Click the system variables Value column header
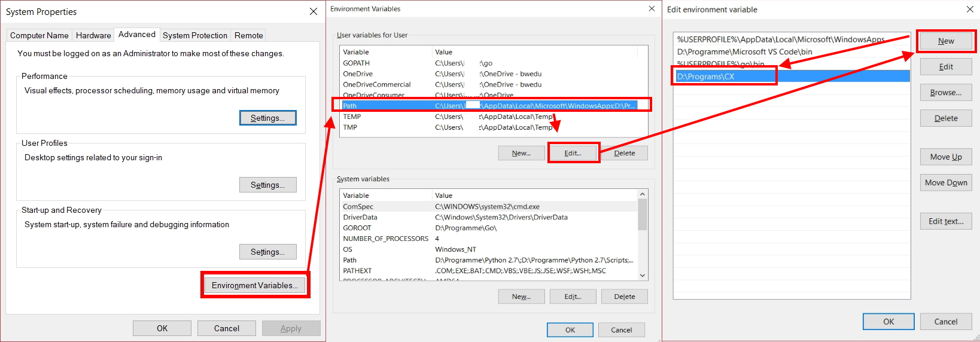 [534, 196]
